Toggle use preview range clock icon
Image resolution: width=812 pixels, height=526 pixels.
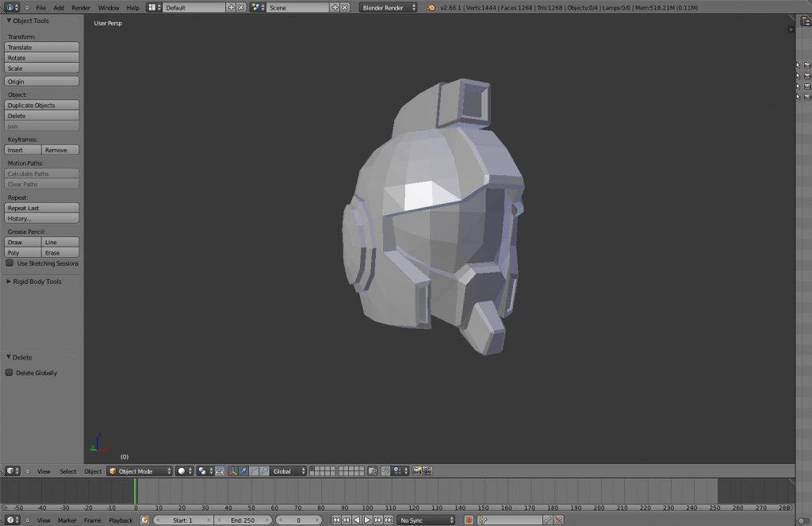(x=145, y=520)
